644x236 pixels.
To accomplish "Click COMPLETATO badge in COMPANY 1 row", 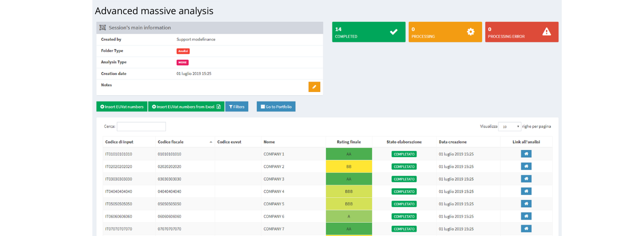I will (x=404, y=154).
